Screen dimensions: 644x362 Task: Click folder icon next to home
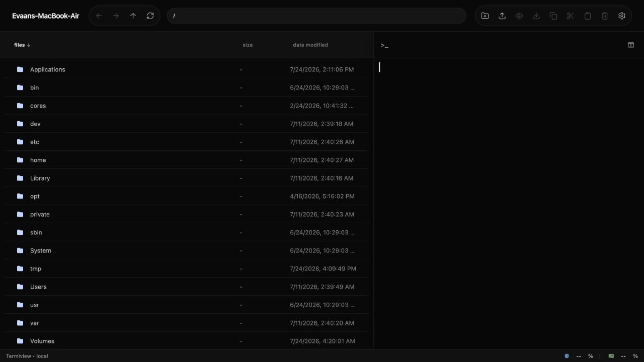(x=20, y=160)
